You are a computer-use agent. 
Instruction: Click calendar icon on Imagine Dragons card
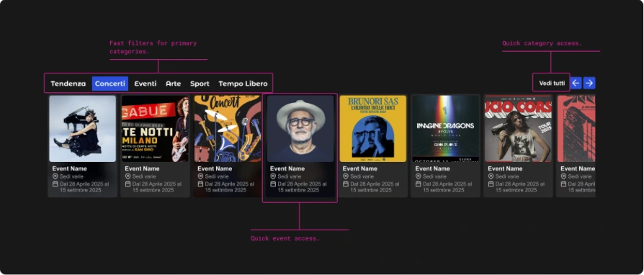(418, 184)
